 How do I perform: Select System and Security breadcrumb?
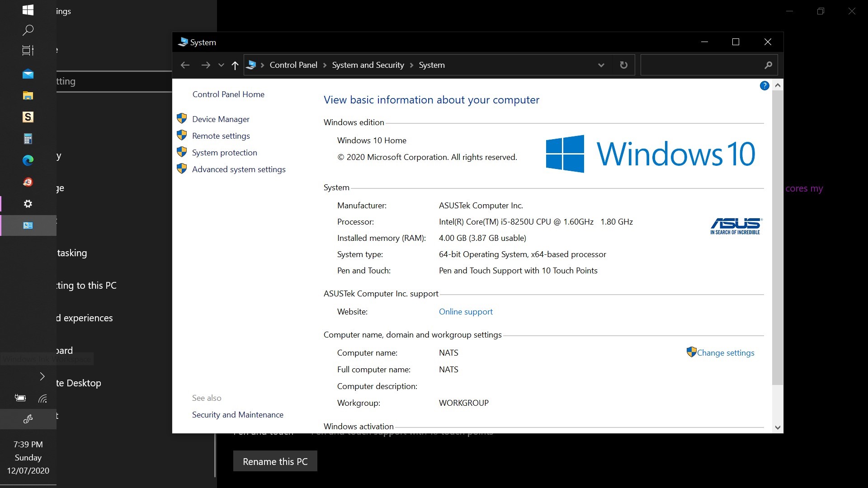click(368, 65)
